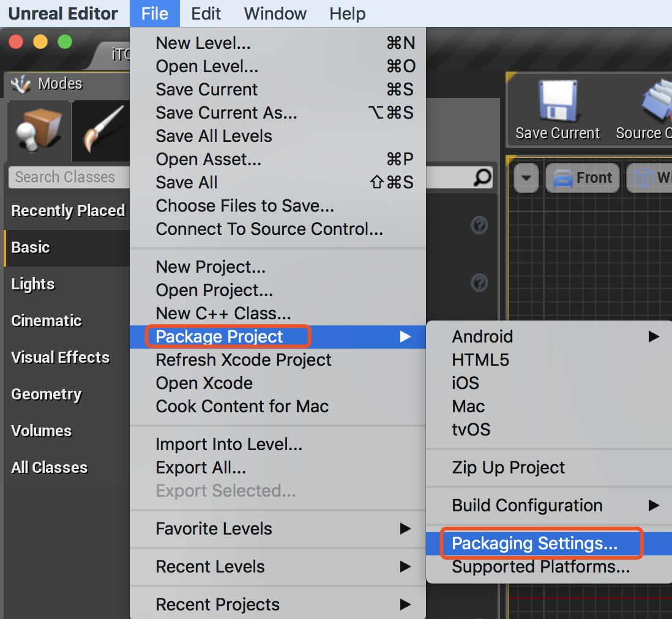The image size is (672, 619).
Task: Choose Open Project... menu item
Action: point(278,290)
